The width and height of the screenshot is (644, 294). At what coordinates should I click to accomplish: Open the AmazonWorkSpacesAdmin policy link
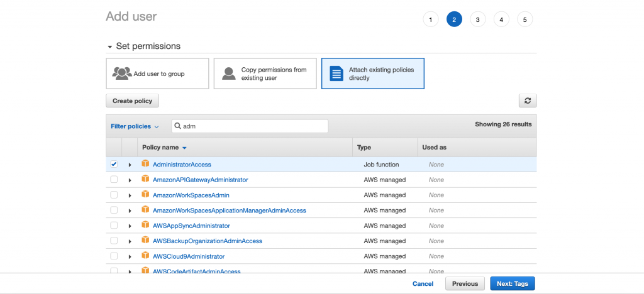coord(191,195)
